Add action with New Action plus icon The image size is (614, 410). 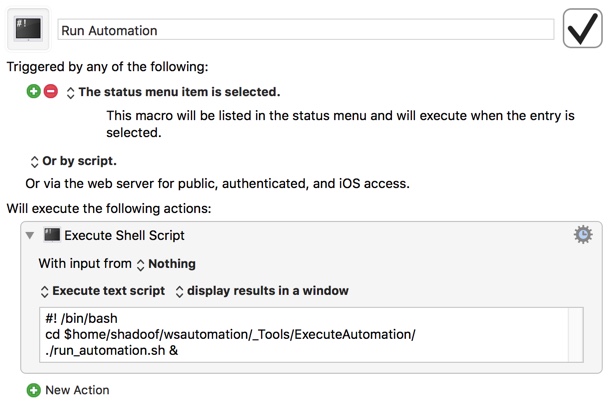34,390
